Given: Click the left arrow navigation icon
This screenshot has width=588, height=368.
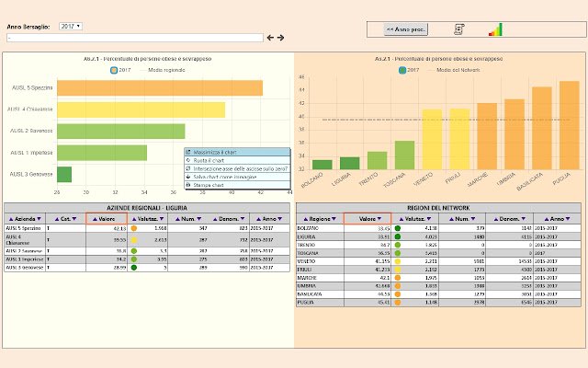Looking at the screenshot, I should [270, 38].
